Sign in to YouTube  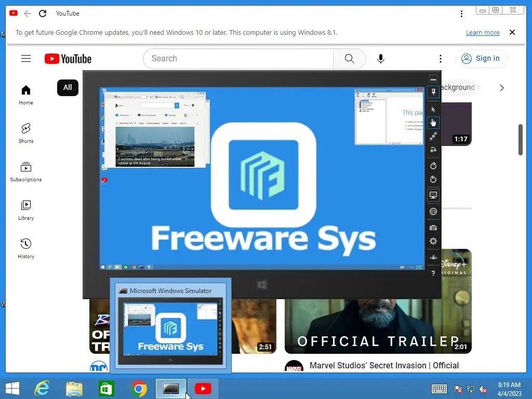coord(481,59)
